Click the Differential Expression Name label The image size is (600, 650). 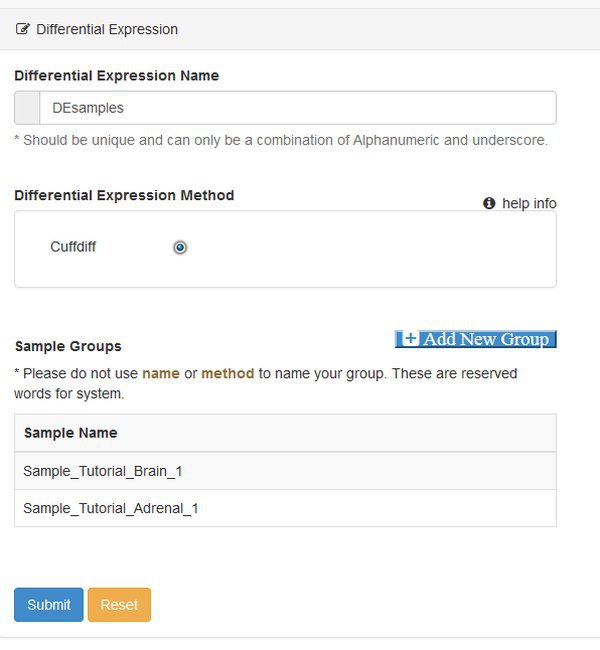(117, 75)
